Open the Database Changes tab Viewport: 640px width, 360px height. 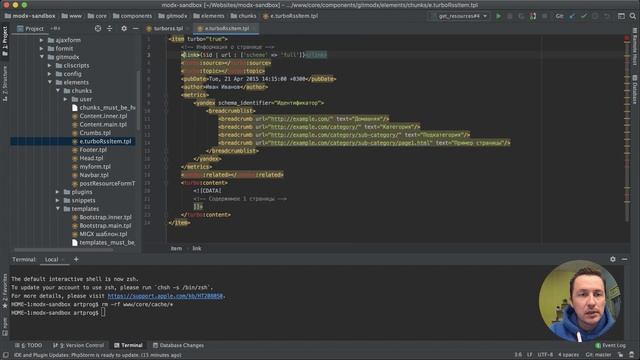(178, 345)
